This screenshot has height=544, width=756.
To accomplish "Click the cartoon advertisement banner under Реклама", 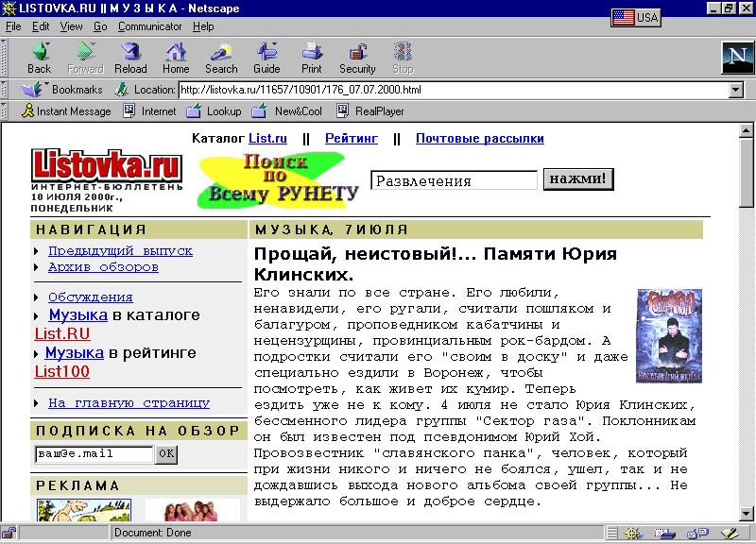I will tap(84, 510).
